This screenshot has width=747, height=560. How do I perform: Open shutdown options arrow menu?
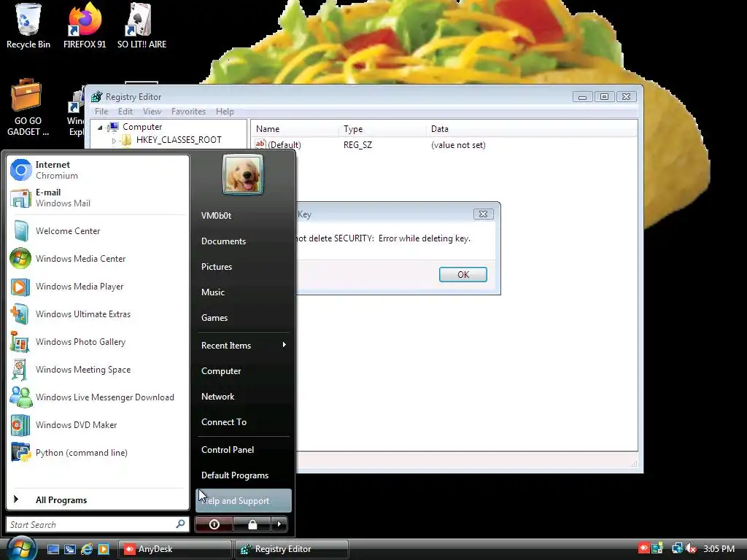pos(279,524)
